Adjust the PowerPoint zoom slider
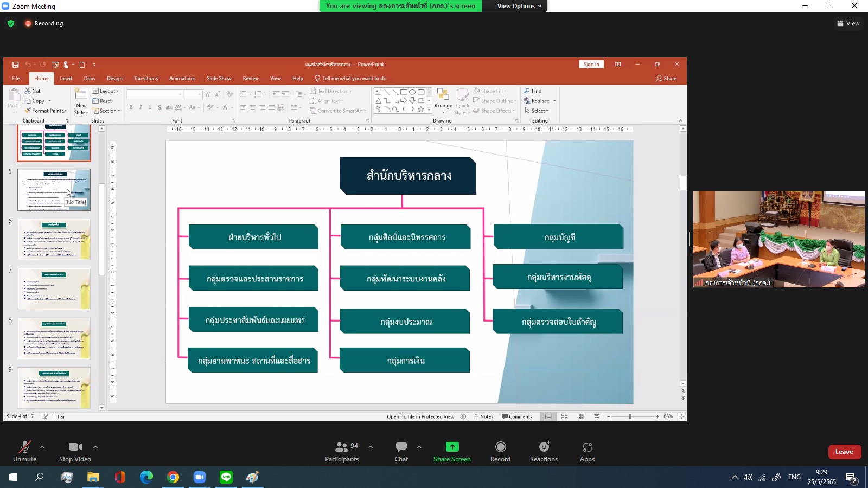 pyautogui.click(x=630, y=416)
